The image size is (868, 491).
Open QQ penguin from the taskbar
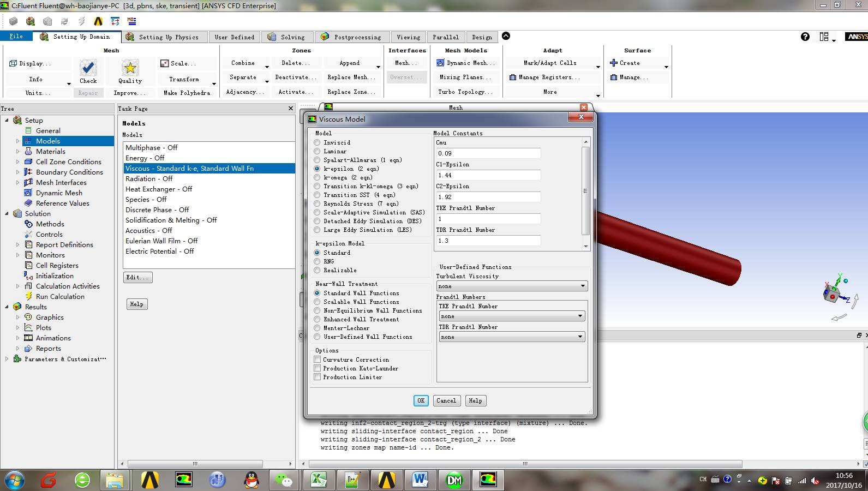click(x=251, y=480)
